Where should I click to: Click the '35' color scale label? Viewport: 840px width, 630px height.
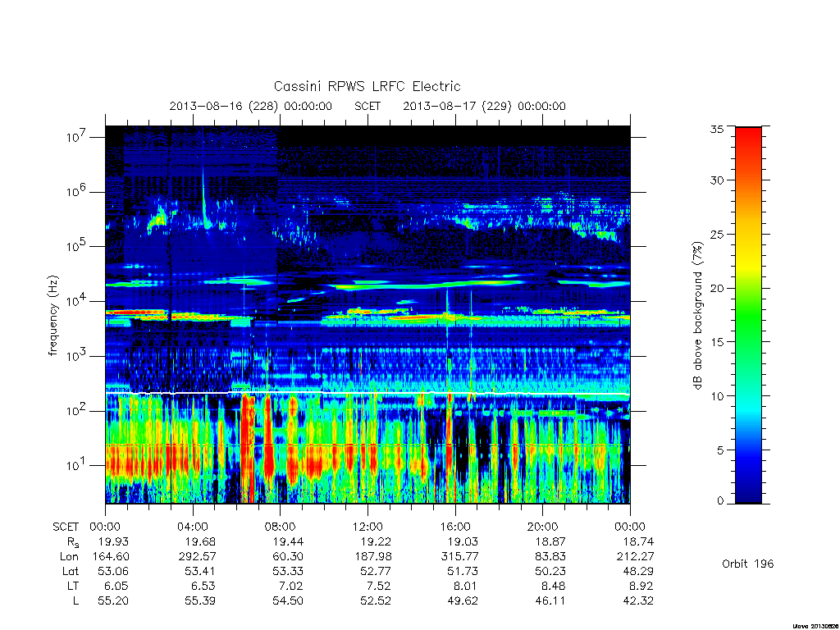tap(717, 129)
